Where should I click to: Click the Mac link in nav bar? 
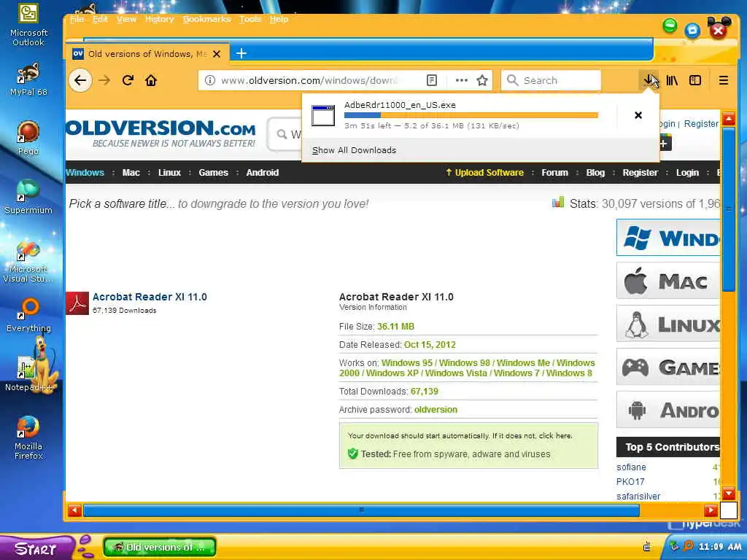131,172
